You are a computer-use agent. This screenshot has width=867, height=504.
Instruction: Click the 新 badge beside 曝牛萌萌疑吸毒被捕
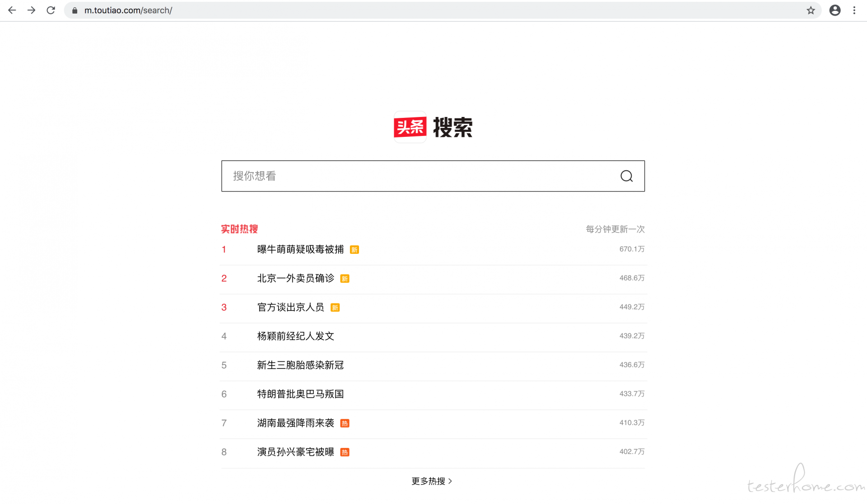(x=354, y=250)
